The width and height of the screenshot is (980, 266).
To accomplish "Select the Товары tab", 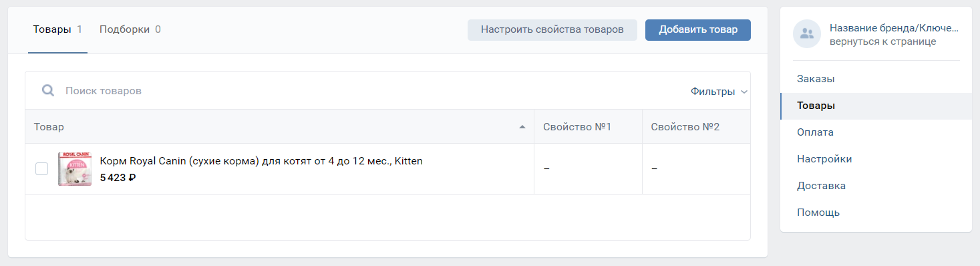I will point(57,29).
